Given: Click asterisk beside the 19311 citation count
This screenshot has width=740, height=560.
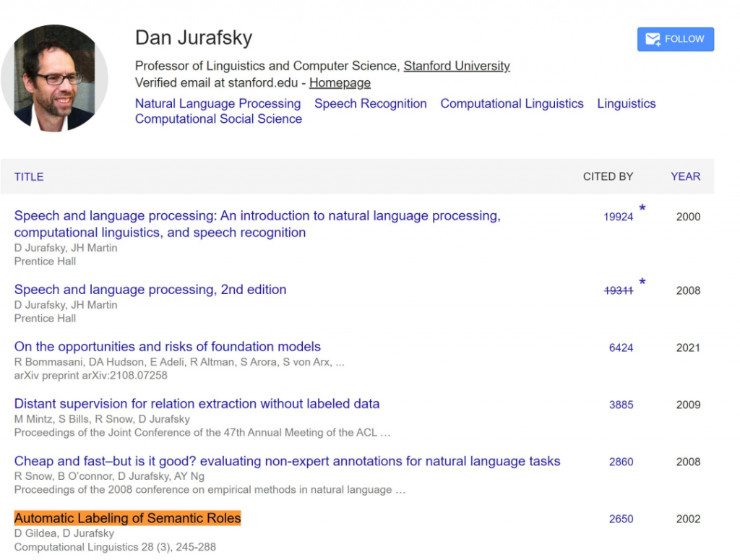Looking at the screenshot, I should coord(642,282).
